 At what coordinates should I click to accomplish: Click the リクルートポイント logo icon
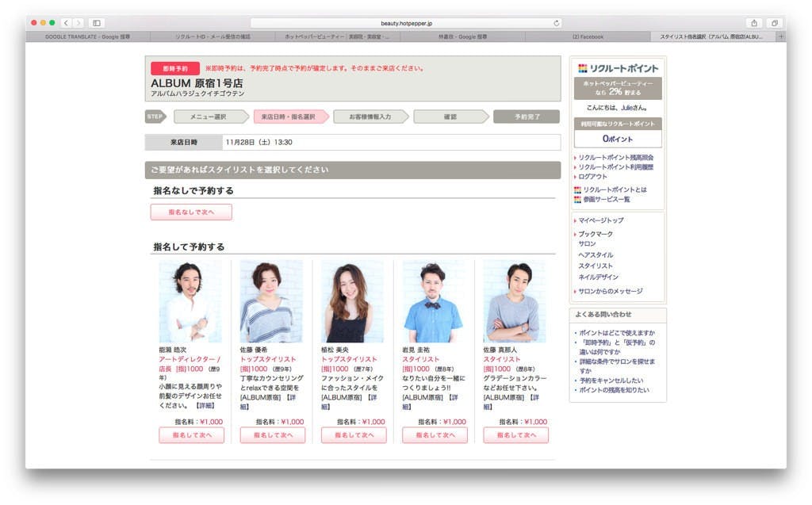[x=583, y=68]
